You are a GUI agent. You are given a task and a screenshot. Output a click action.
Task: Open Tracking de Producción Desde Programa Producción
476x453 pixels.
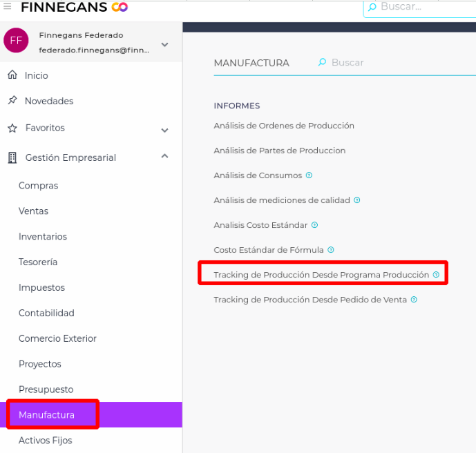[321, 275]
